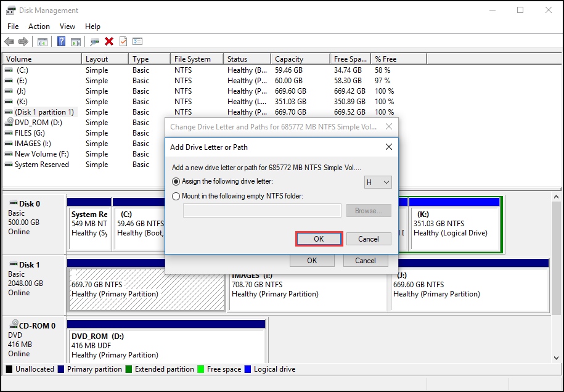Click the checklist Settings toolbar icon
Viewport: 564px width, 392px height.
coord(137,42)
